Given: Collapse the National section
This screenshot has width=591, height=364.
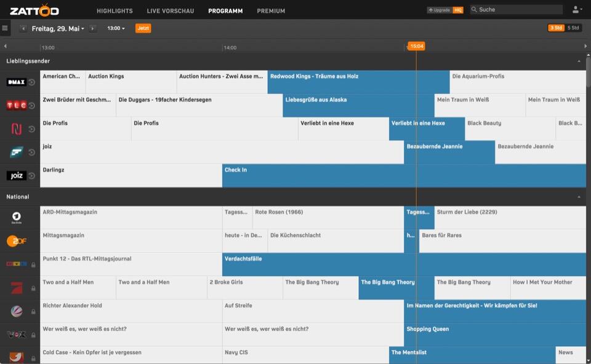Looking at the screenshot, I should click(579, 197).
